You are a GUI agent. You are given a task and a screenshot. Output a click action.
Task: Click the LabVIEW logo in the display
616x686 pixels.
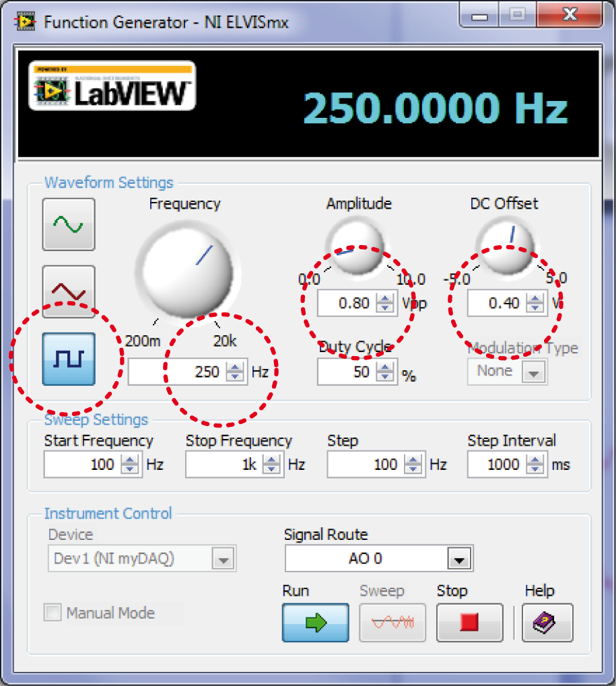click(x=112, y=85)
